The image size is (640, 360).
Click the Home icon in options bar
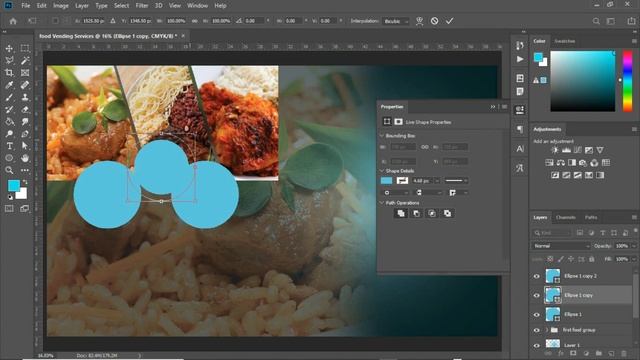click(x=13, y=21)
